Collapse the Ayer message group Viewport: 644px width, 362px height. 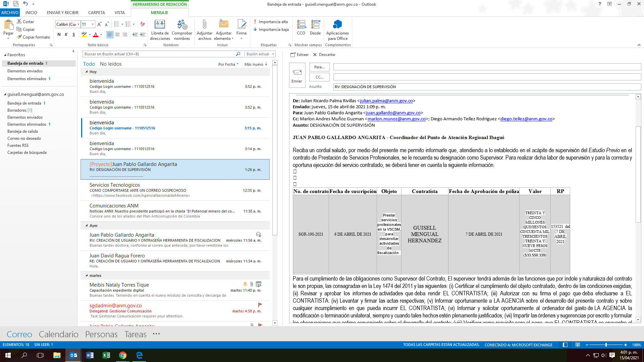pyautogui.click(x=87, y=226)
